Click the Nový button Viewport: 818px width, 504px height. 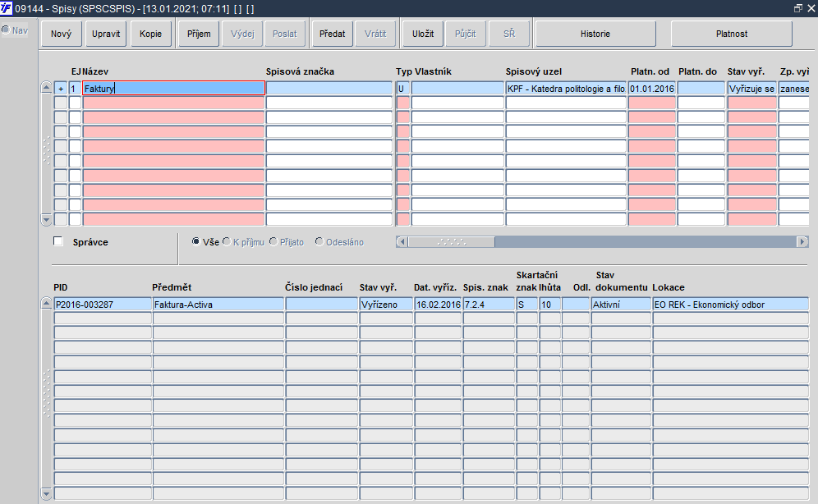61,34
